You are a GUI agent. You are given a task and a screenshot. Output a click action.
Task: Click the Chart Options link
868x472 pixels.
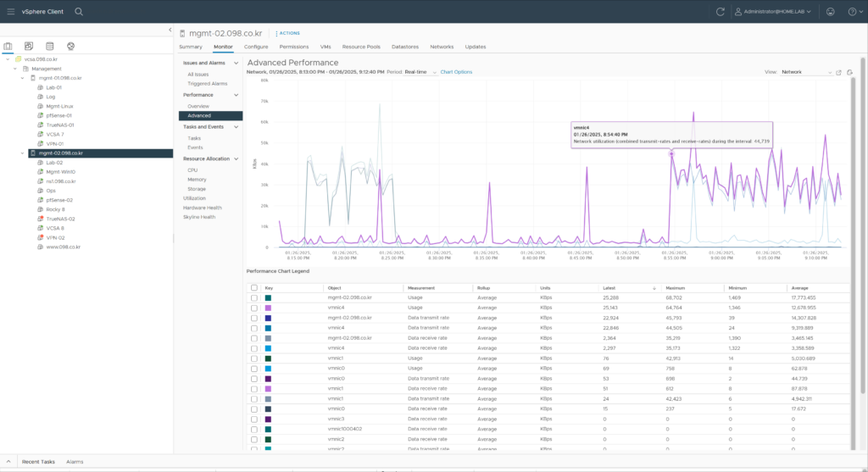(456, 72)
